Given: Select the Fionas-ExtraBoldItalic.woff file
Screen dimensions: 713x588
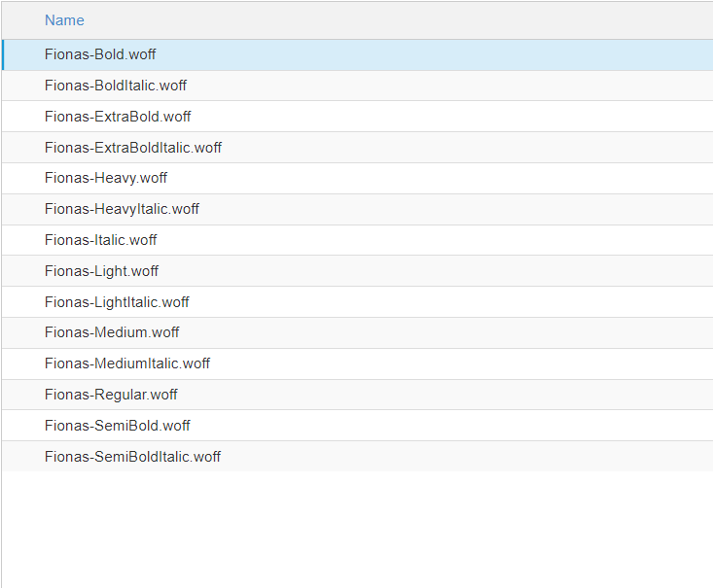Looking at the screenshot, I should pyautogui.click(x=357, y=147).
